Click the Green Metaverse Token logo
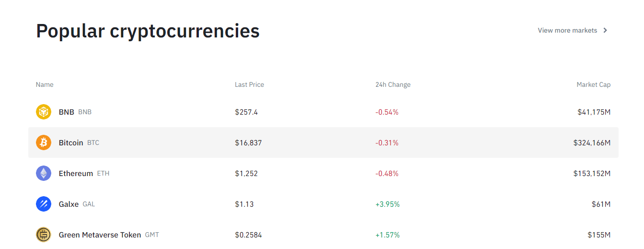The width and height of the screenshot is (644, 249). tap(44, 235)
